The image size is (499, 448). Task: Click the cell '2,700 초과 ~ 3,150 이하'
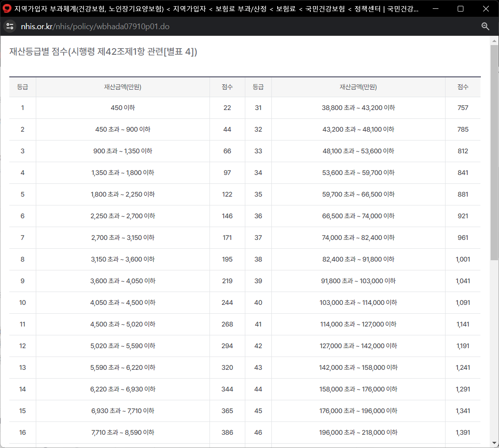[x=123, y=238]
